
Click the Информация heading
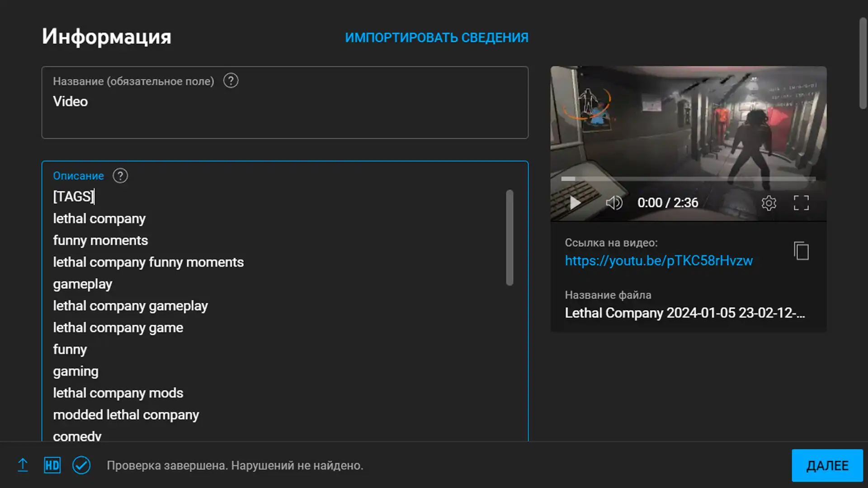pyautogui.click(x=107, y=37)
